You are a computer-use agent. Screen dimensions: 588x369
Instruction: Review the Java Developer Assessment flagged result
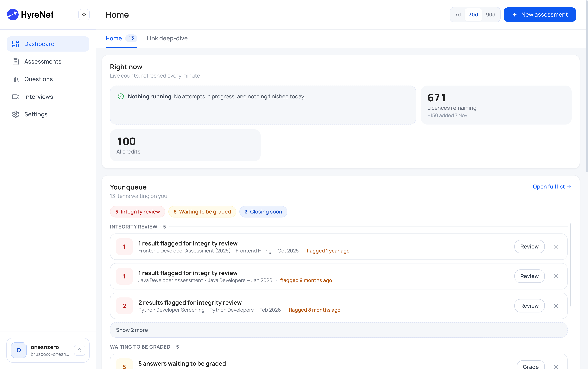(529, 276)
